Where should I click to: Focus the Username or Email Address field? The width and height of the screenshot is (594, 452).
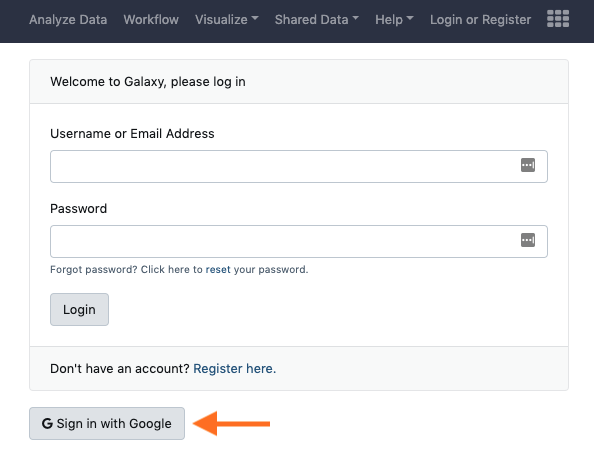pyautogui.click(x=299, y=166)
